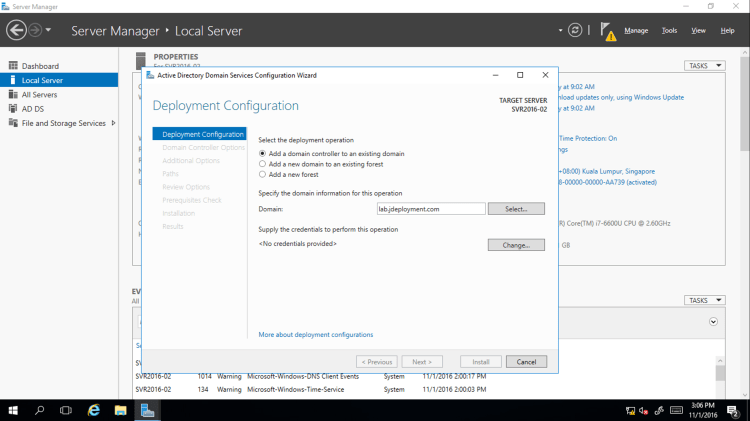Expand File and Storage Services arrow
The image size is (750, 421).
click(x=114, y=123)
